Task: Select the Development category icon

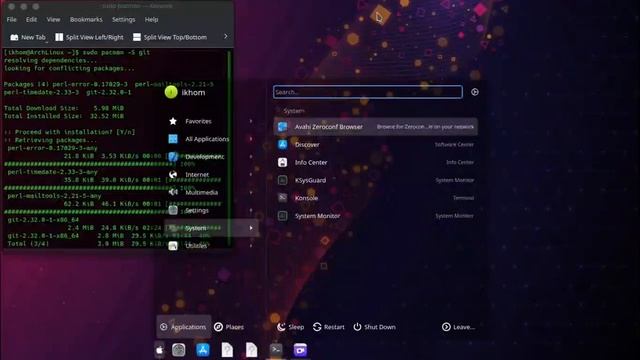Action: pos(173,157)
